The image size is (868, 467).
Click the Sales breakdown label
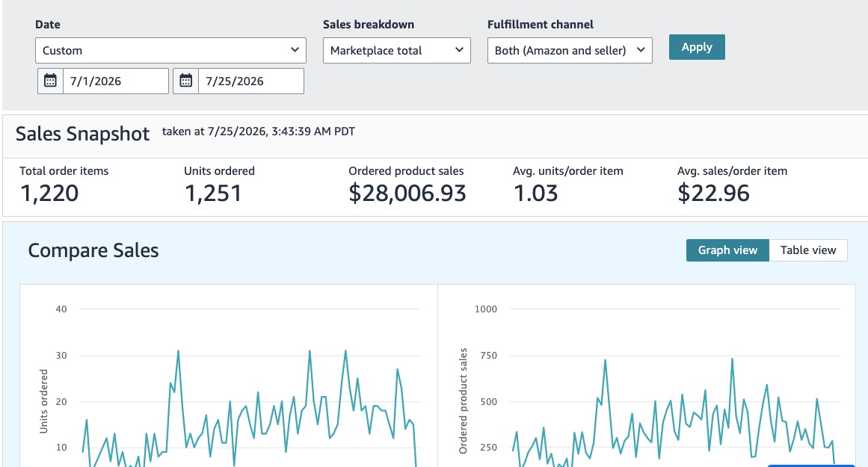pos(369,25)
